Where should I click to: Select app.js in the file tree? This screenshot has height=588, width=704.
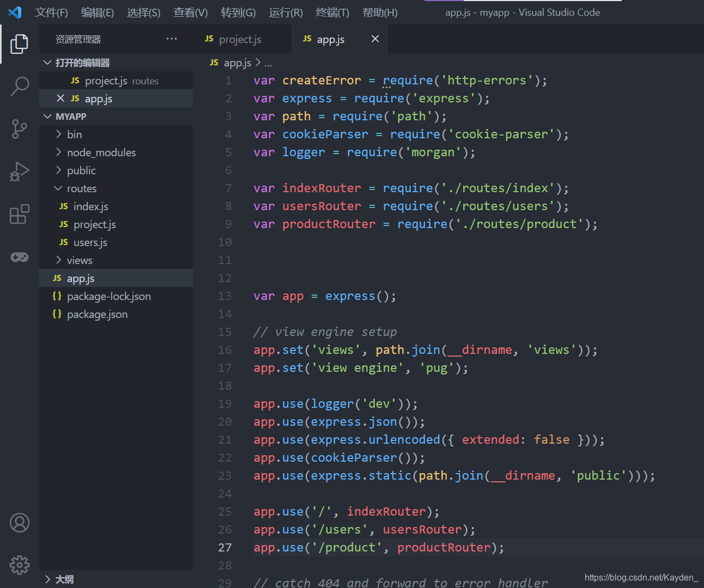coord(116,278)
